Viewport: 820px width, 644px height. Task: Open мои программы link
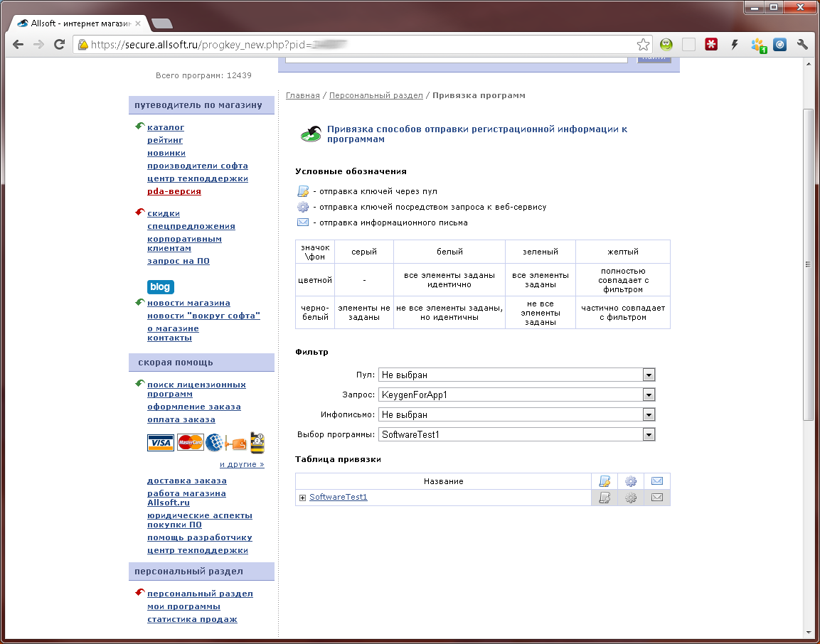(183, 607)
